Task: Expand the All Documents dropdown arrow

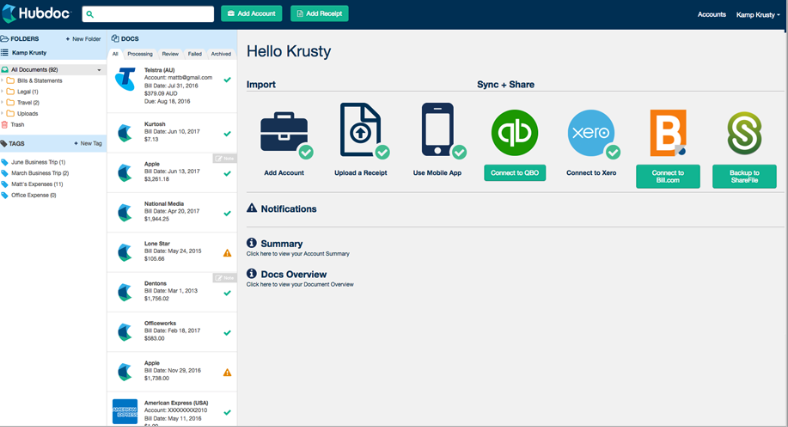Action: click(99, 70)
